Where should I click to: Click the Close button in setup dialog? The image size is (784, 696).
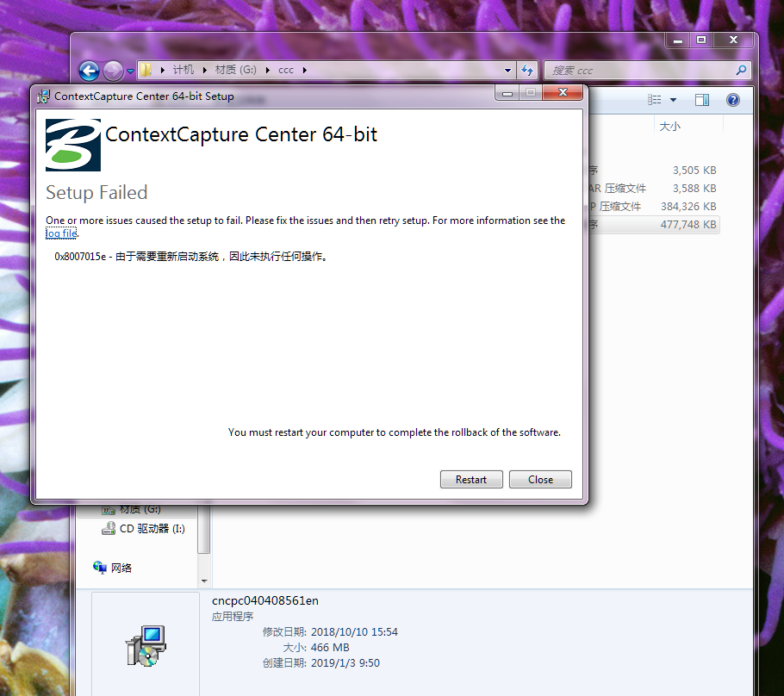click(540, 480)
